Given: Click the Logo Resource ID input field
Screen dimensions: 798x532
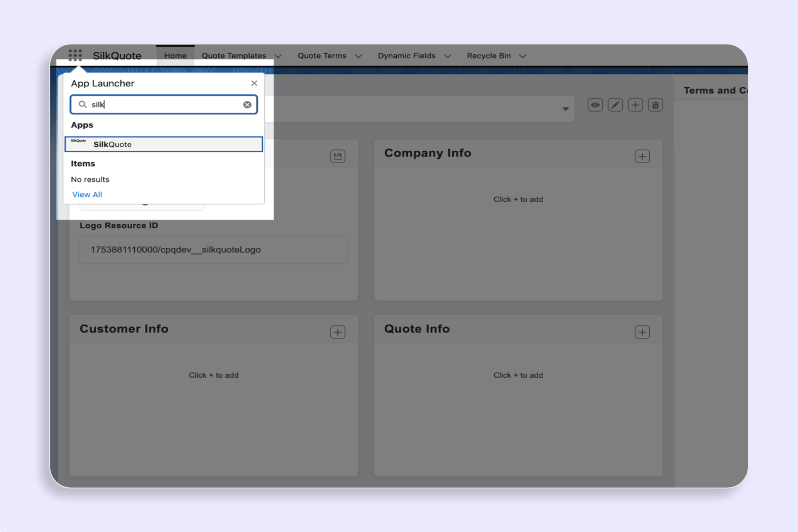Looking at the screenshot, I should pyautogui.click(x=213, y=250).
